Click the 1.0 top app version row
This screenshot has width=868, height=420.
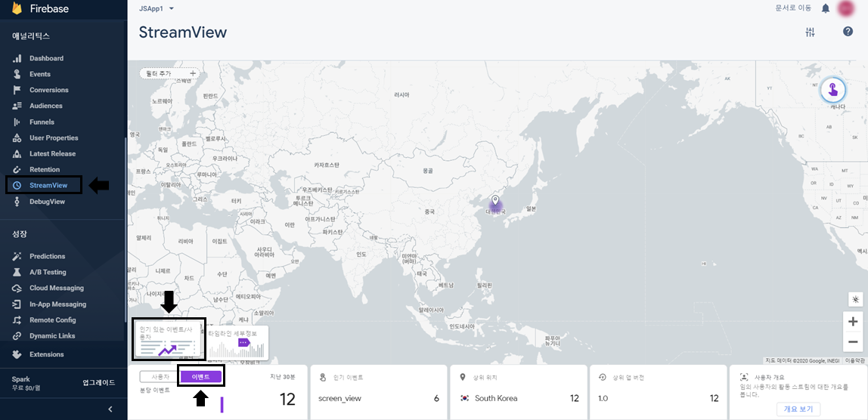click(x=658, y=398)
